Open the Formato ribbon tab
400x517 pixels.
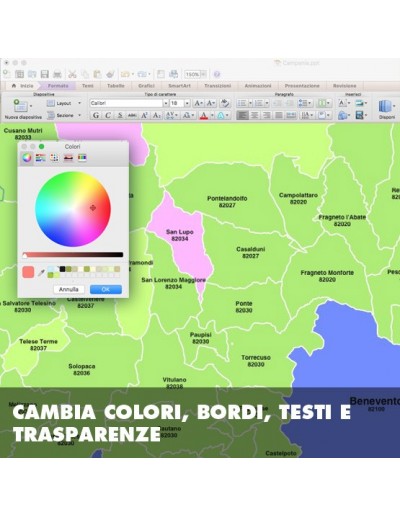[x=58, y=86]
